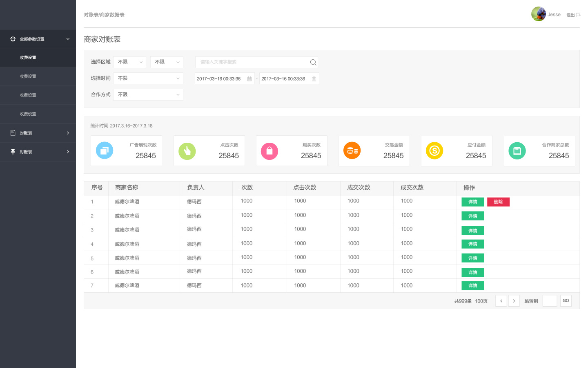Click the 点击次数 column header
The width and height of the screenshot is (588, 368).
pos(305,188)
